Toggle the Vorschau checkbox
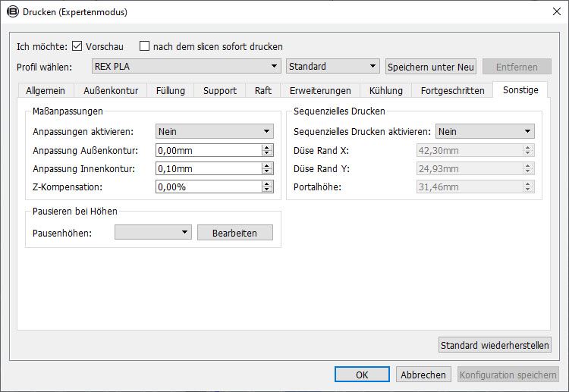This screenshot has height=392, width=569. [x=77, y=46]
